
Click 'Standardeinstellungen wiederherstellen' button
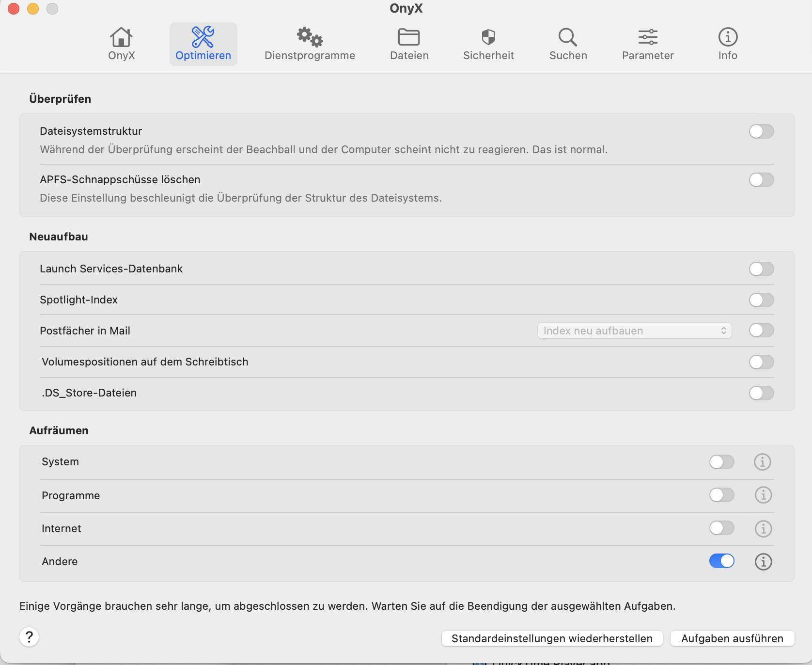[x=552, y=638]
